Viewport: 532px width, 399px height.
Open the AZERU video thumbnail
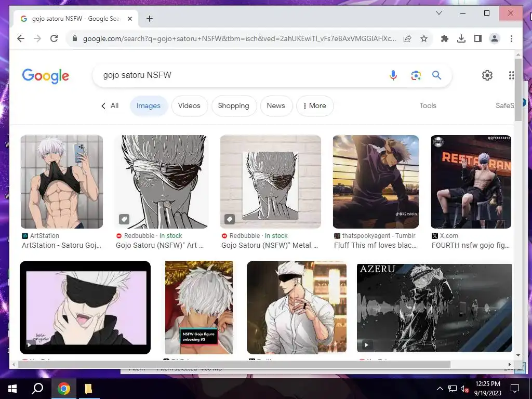click(434, 308)
